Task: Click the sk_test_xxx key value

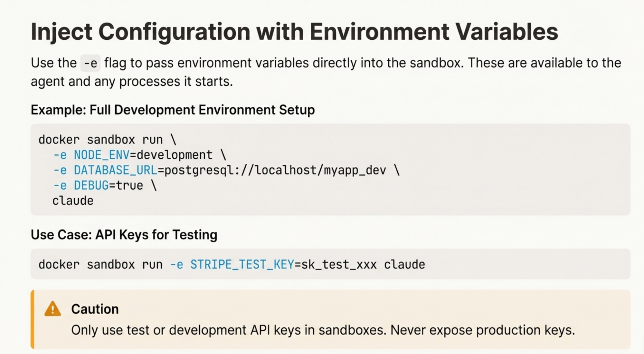Action: pyautogui.click(x=339, y=265)
